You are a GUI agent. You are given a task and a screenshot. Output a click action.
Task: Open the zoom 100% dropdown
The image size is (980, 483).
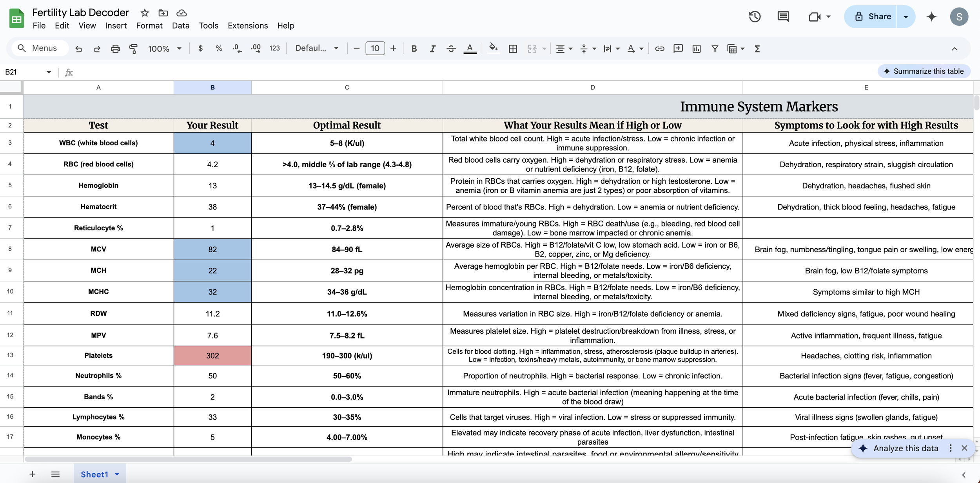165,49
